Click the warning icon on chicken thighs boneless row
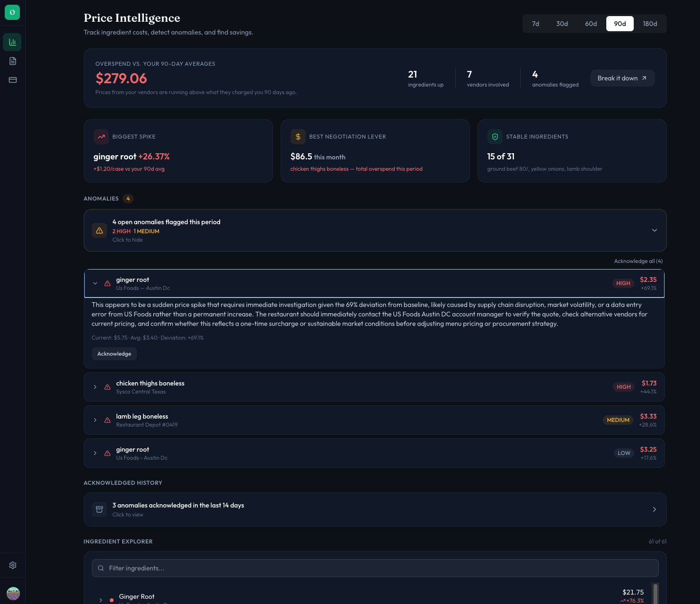Image resolution: width=700 pixels, height=604 pixels. tap(107, 387)
